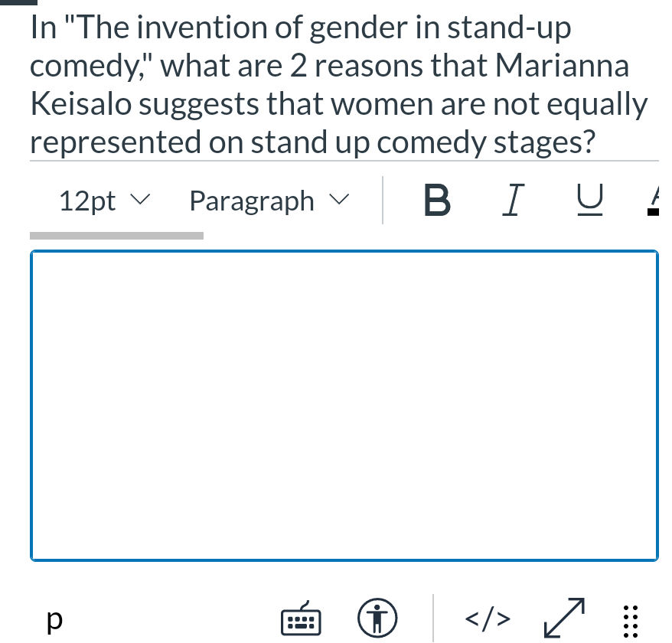
Task: Underline the selected text
Action: click(x=589, y=200)
